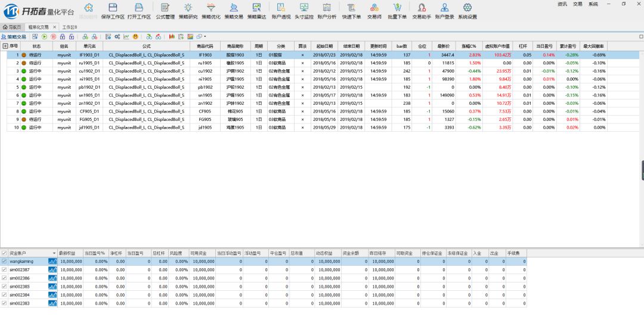
Task: Click the status icon in row 3 cu1902_D1
Action: 24,71
